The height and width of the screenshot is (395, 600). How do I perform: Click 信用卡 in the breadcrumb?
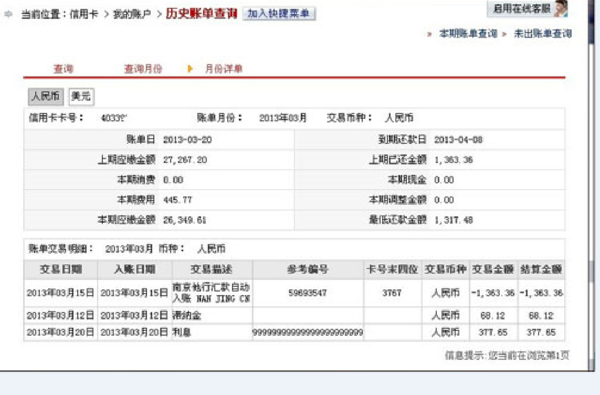point(84,15)
